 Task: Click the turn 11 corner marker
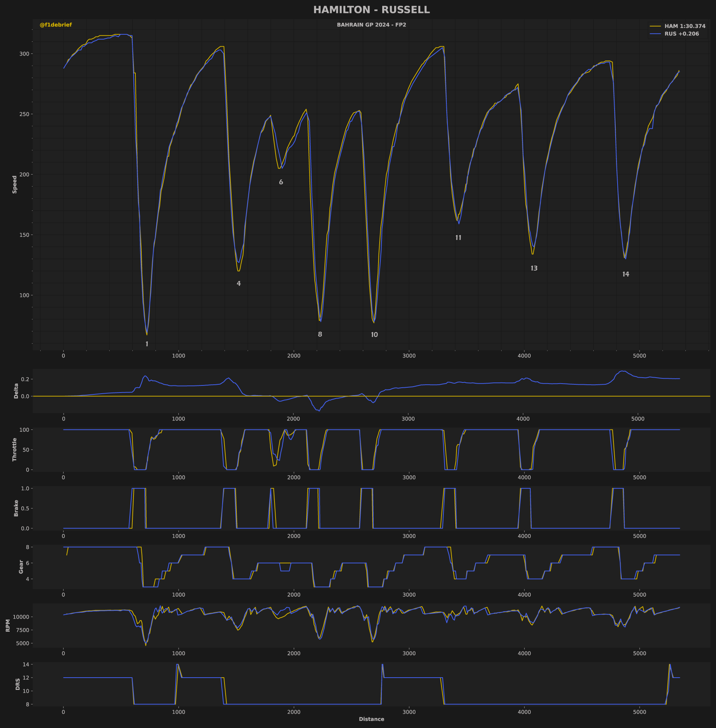(x=458, y=238)
